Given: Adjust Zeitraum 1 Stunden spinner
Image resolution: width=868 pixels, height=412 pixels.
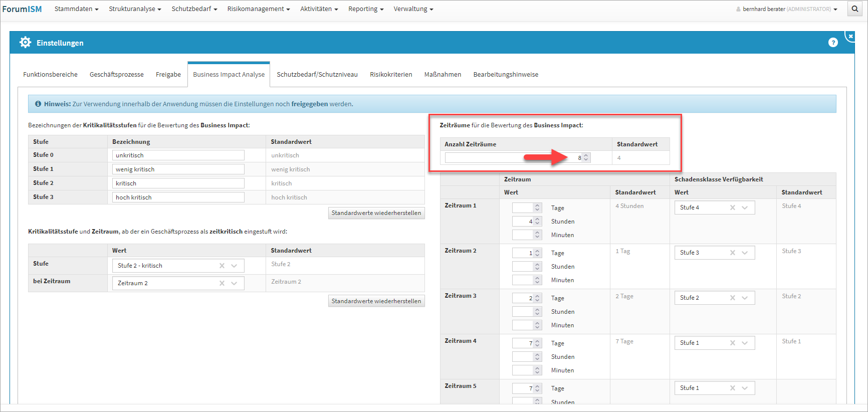Looking at the screenshot, I should (537, 221).
